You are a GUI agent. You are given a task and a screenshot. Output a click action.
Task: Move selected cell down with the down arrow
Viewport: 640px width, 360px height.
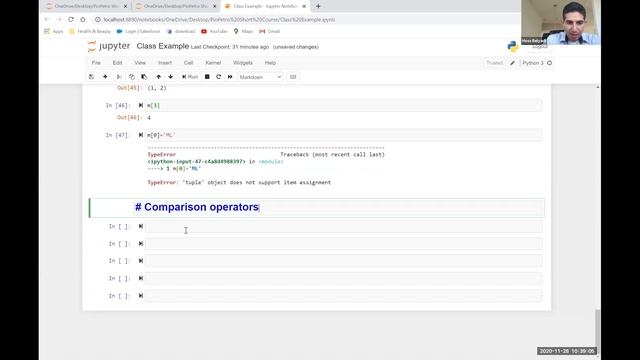point(171,77)
